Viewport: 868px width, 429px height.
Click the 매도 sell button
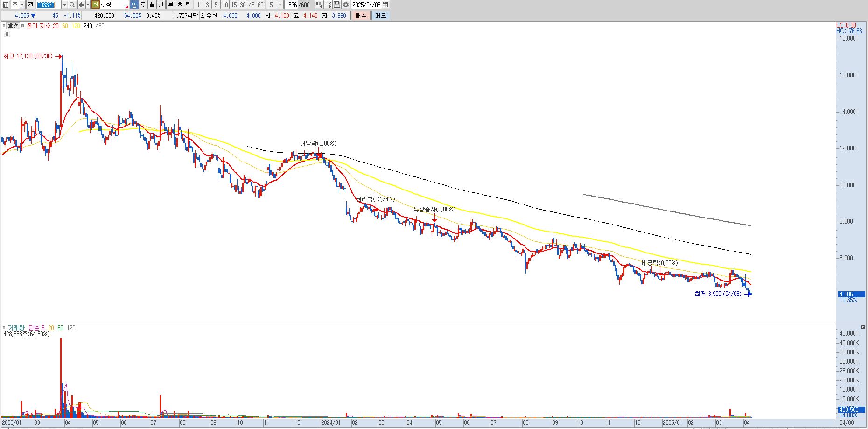point(381,15)
